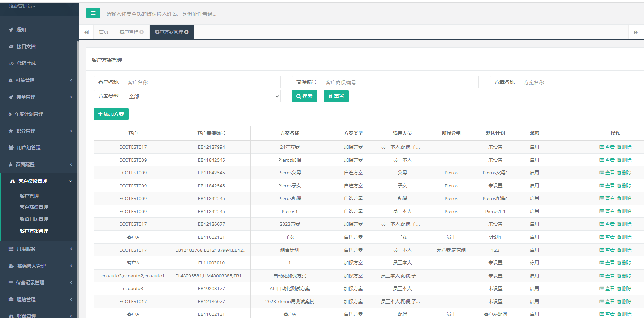The image size is (644, 318).
Task: Focus the 客户名称 input field
Action: (202, 82)
